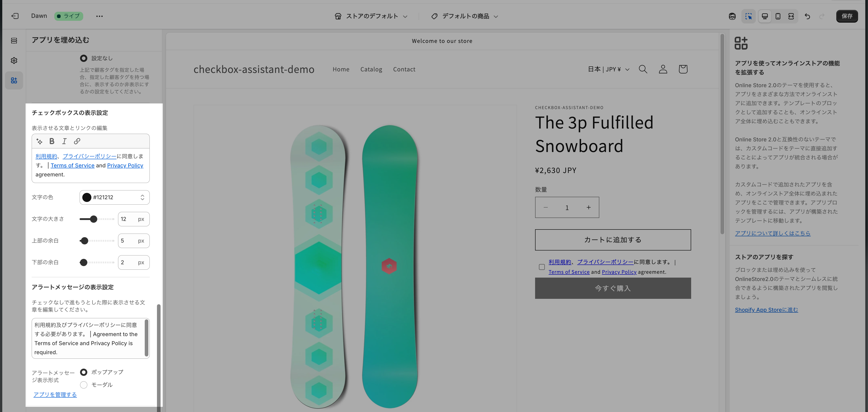Expand the 日本 | JPY ¥ currency selector

coord(608,69)
